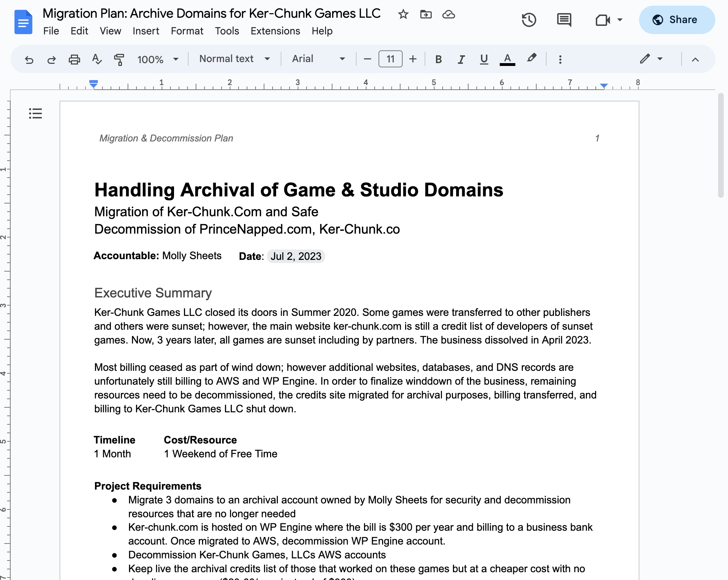Click the Move to folder icon
This screenshot has height=580, width=728.
pyautogui.click(x=426, y=15)
